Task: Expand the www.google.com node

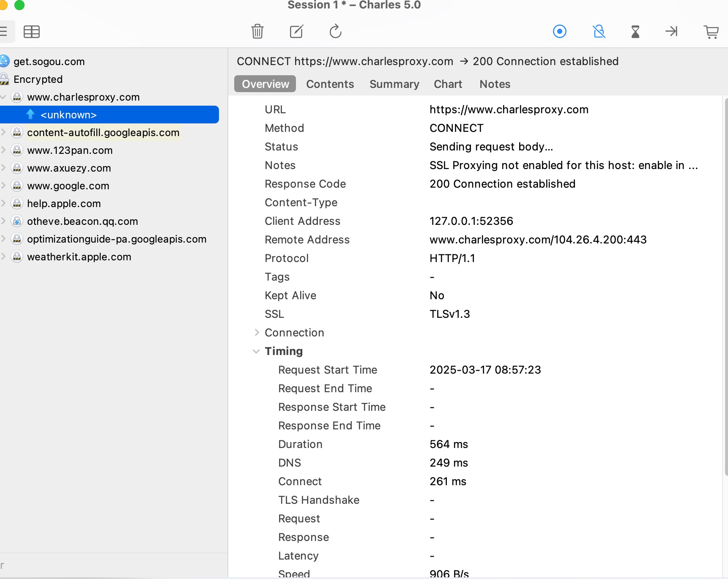Action: 3,186
